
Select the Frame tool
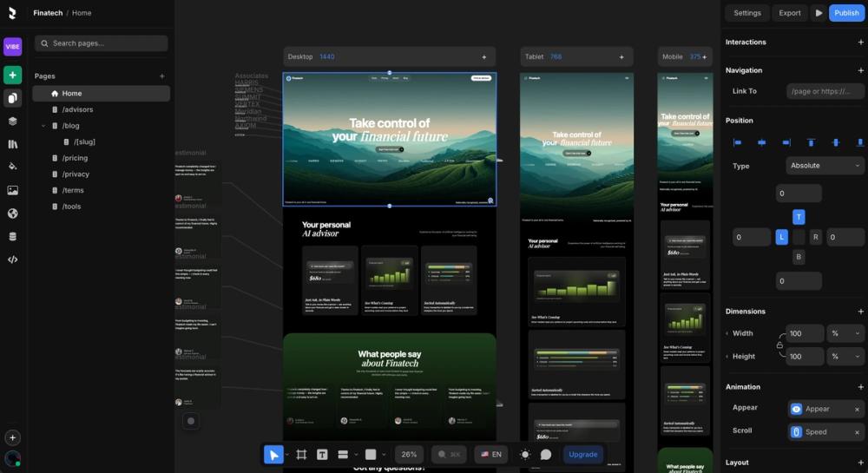tap(301, 454)
